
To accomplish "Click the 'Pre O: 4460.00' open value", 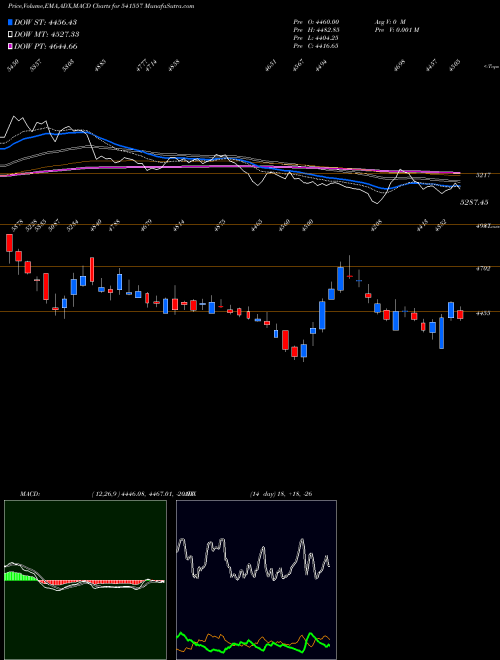I will [316, 21].
